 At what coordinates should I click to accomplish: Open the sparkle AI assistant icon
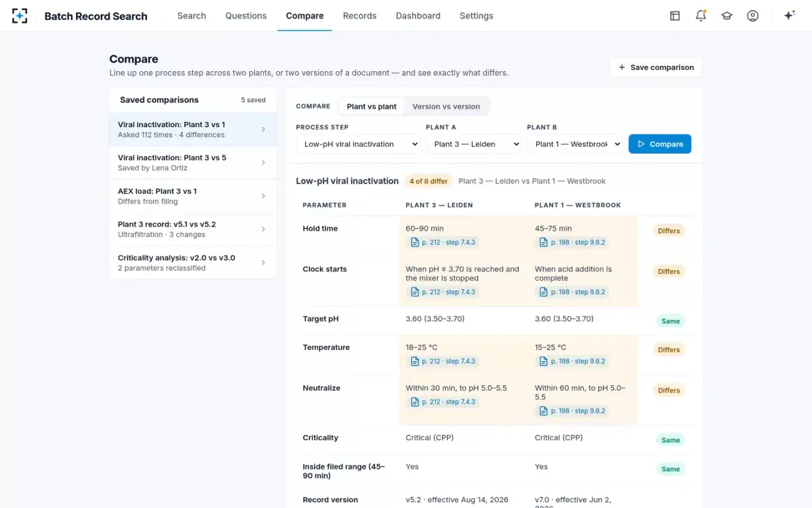point(790,16)
